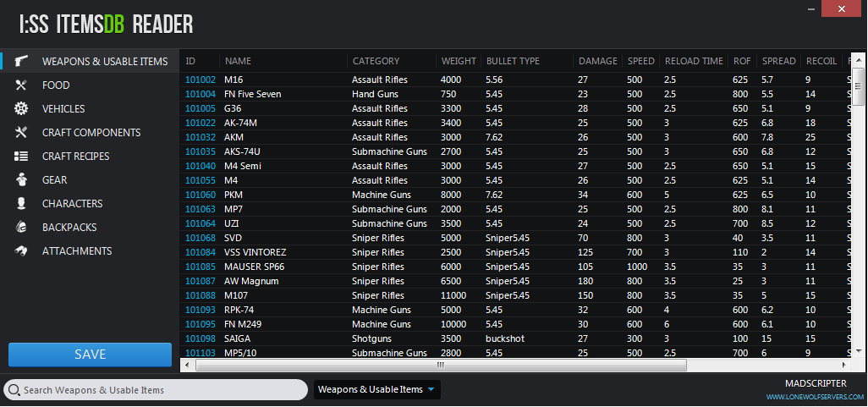Click the SAIGA name cell
This screenshot has width=868, height=407.
237,339
